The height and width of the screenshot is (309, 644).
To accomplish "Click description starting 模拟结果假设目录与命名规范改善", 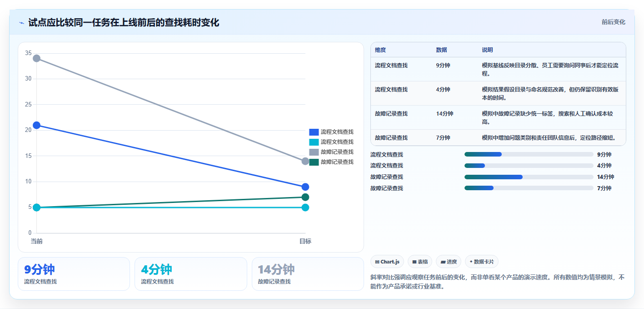I will [550, 94].
